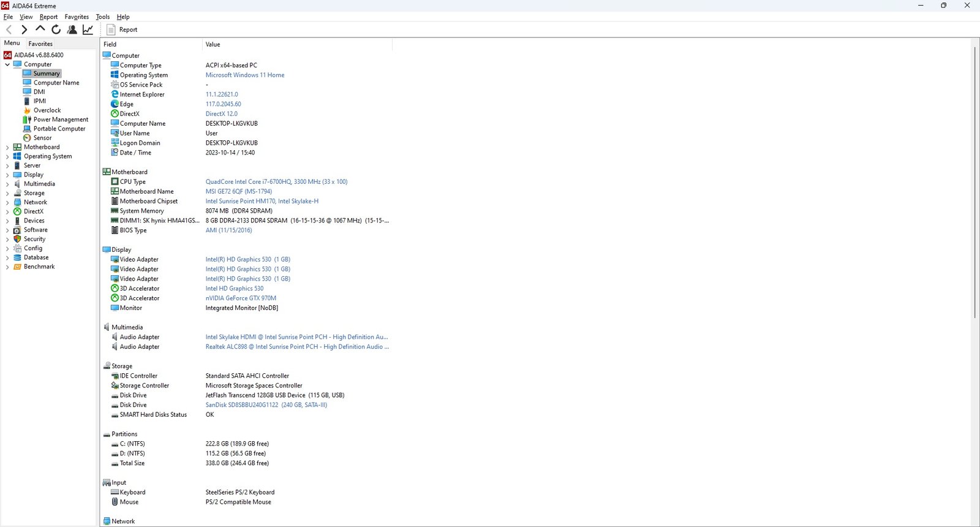Select the IPMI tree item icon
Screen dimensions: 980x527
[27, 101]
